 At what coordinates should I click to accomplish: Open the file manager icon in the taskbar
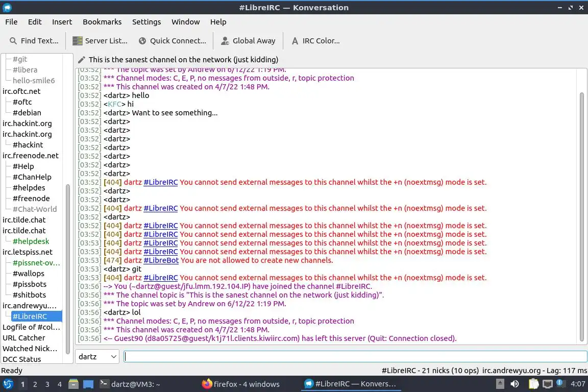tap(73, 384)
